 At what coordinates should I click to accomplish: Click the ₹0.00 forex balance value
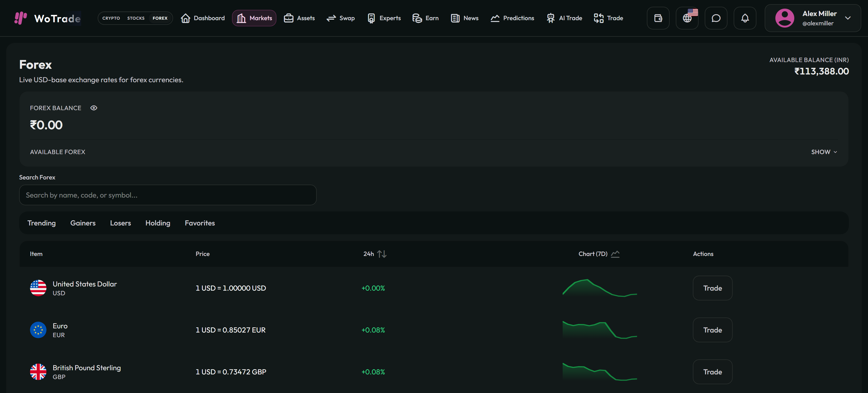click(x=46, y=125)
